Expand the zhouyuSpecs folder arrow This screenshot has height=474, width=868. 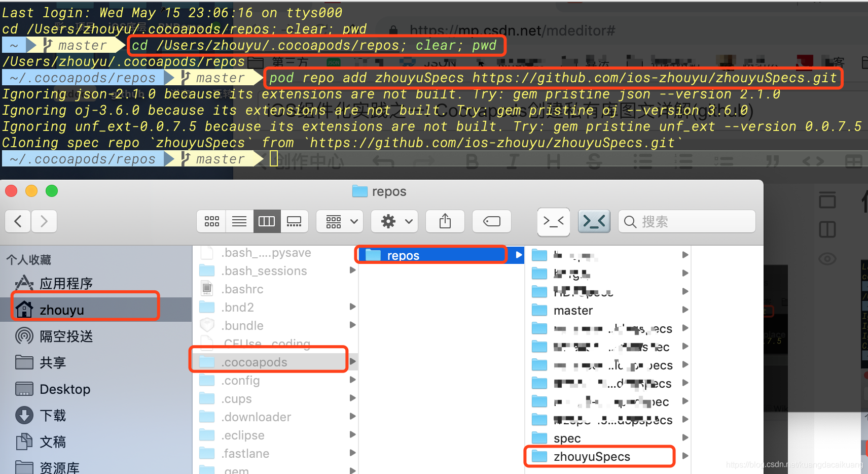point(685,456)
